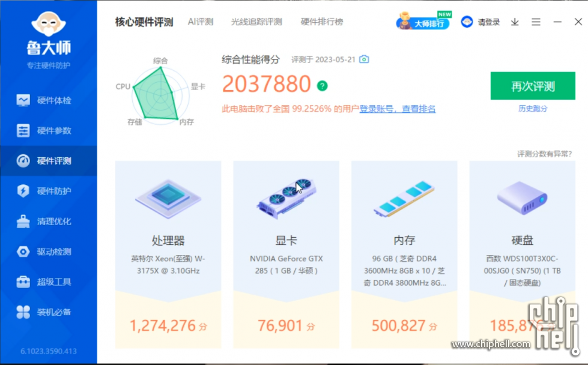The image size is (588, 365).
Task: Click the 显卡 graphics card icon
Action: (x=286, y=198)
